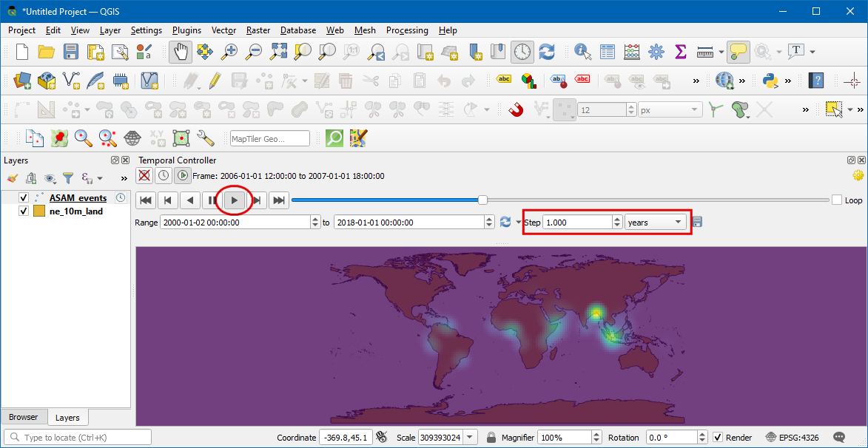Viewport: 868px width, 448px height.
Task: Toggle the ASAM_events layer visibility checkbox
Action: 24,198
